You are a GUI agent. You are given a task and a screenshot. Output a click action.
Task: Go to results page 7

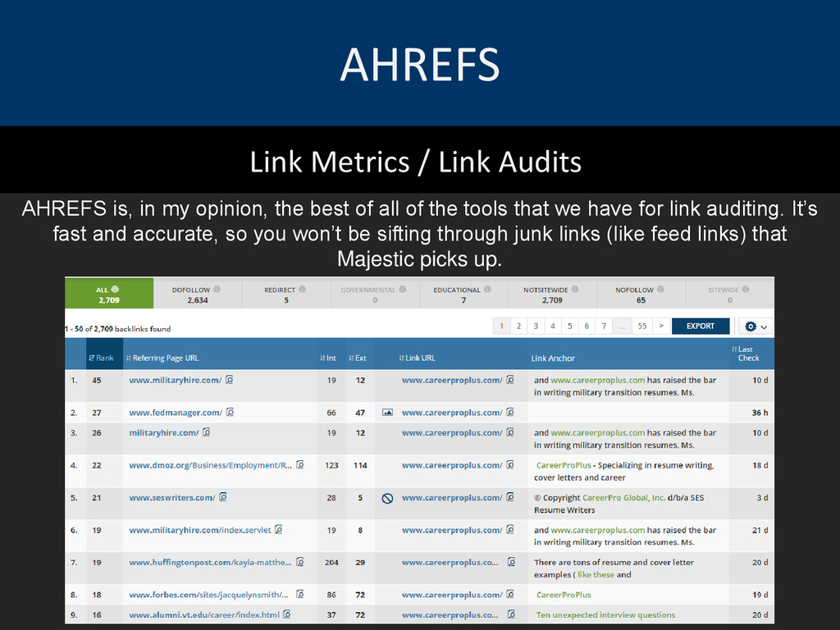pyautogui.click(x=605, y=326)
